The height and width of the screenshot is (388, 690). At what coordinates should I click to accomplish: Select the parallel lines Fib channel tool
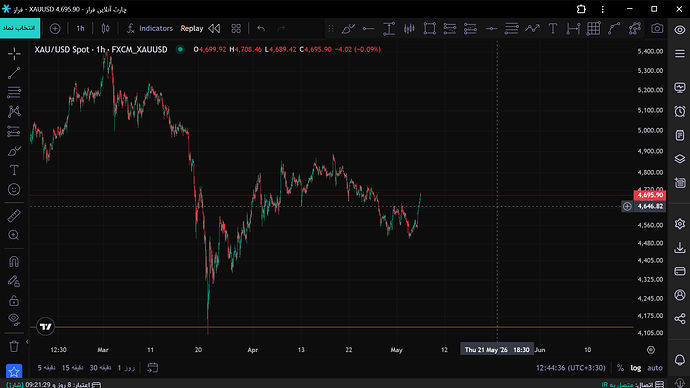(x=511, y=29)
